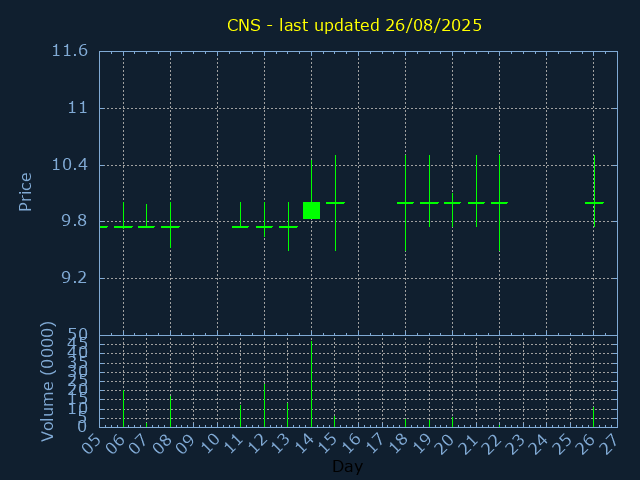Select the '08' day tick label
The width and height of the screenshot is (640, 480).
pos(162,443)
